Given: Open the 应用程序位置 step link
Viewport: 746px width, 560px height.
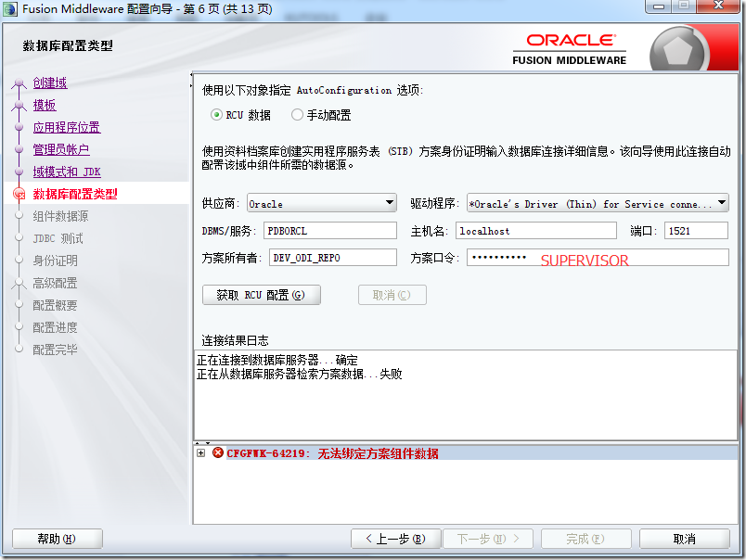Looking at the screenshot, I should pyautogui.click(x=67, y=127).
